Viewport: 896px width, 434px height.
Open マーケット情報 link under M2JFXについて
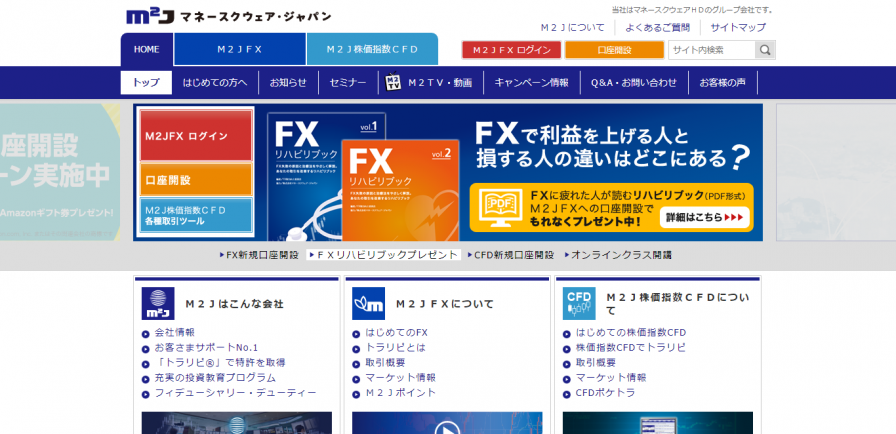401,378
